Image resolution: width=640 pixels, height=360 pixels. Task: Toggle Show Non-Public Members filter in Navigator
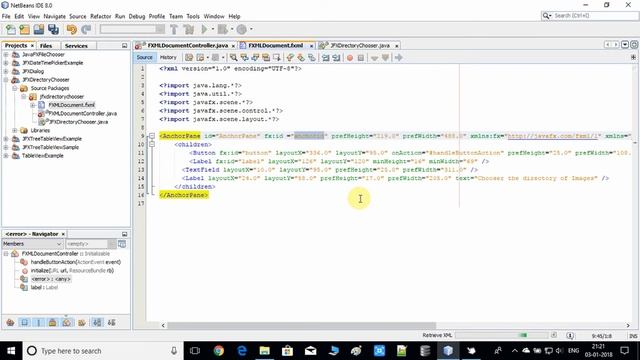coord(53,322)
